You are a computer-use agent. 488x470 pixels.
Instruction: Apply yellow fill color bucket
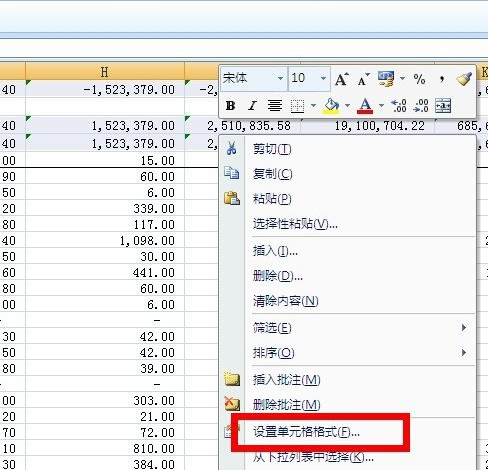click(x=331, y=106)
